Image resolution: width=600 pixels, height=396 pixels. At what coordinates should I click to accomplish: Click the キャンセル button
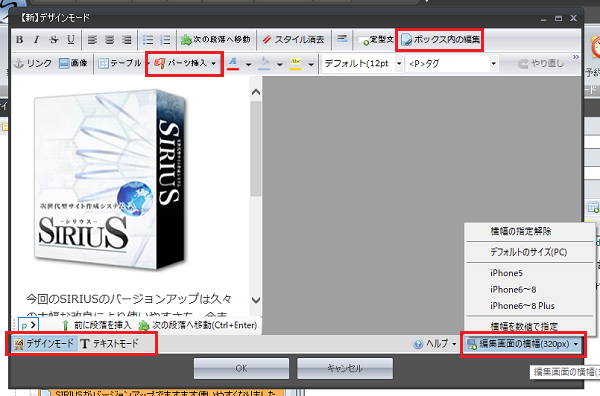pos(345,368)
